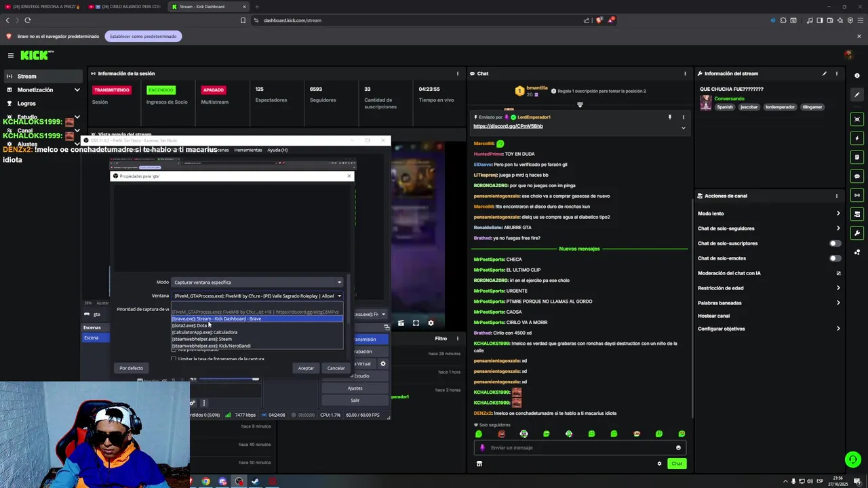The height and width of the screenshot is (488, 868).
Task: Open Moderación del chat con IA
Action: coord(769,273)
